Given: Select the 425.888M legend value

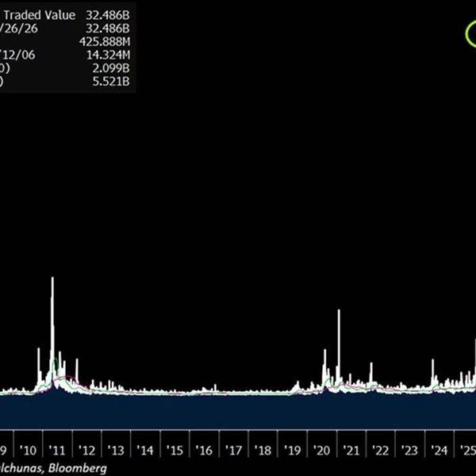Looking at the screenshot, I should click(105, 41).
